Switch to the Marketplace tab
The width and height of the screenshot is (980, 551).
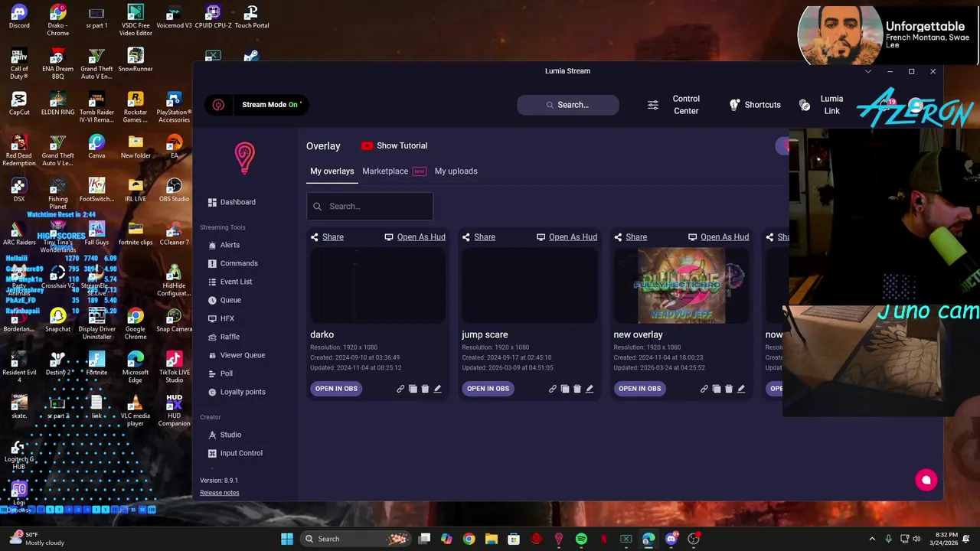tap(385, 171)
